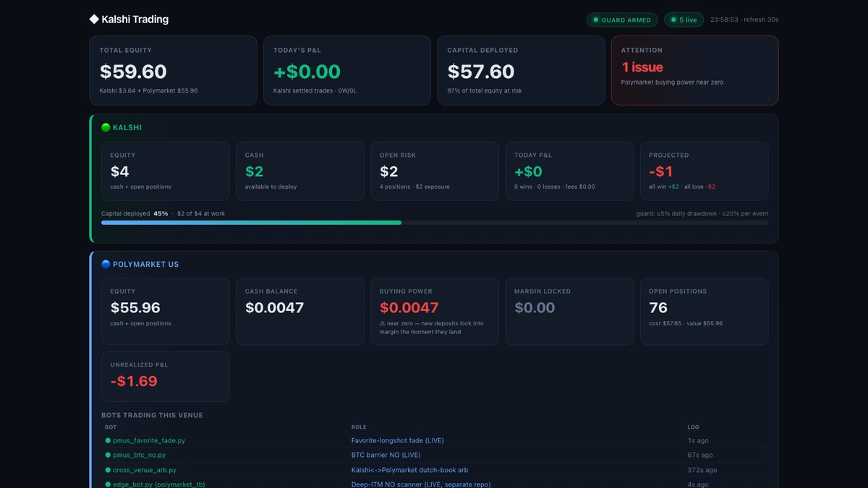Open the cross_venue_arb.py bot link

click(x=145, y=470)
